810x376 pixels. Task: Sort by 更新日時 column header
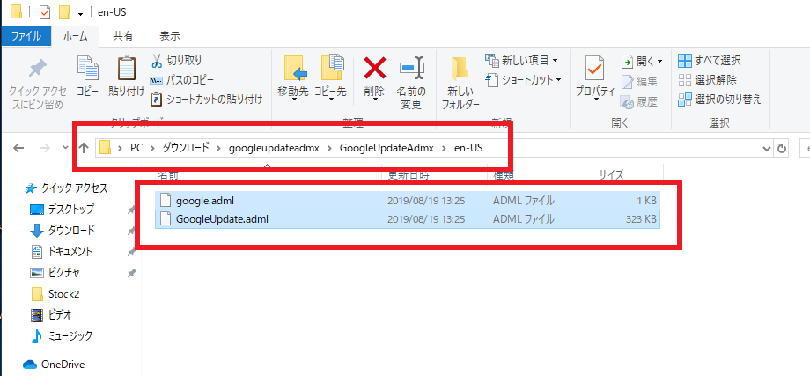tap(408, 176)
